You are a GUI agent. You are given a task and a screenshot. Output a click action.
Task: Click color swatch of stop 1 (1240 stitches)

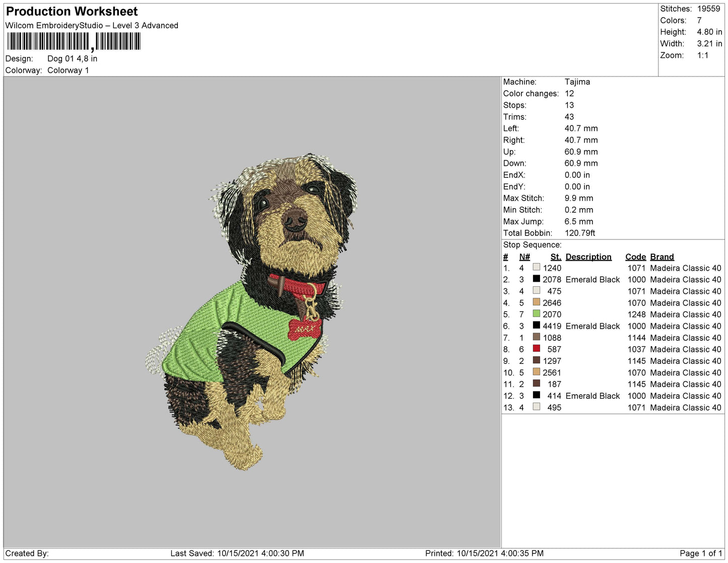537,267
